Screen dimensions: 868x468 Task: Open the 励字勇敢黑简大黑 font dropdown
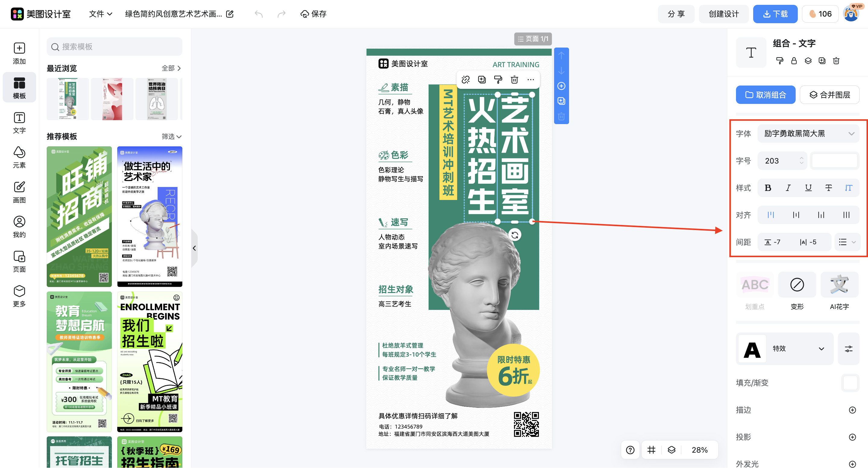tap(808, 133)
